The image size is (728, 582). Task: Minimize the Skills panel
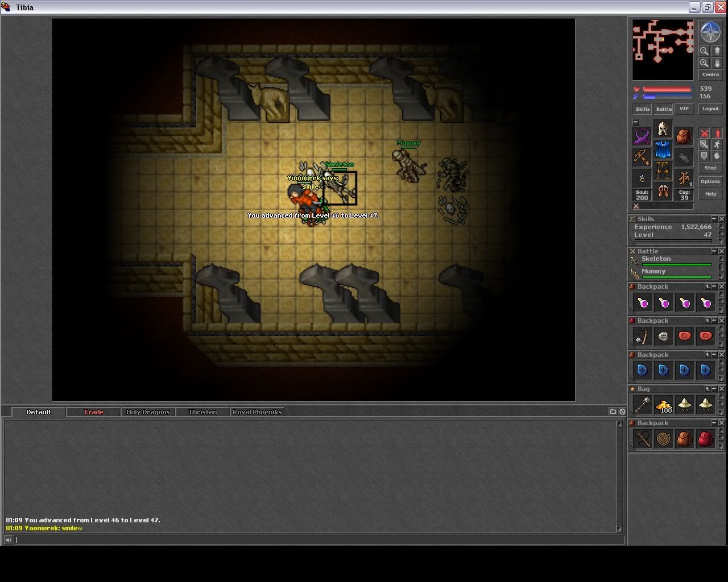pyautogui.click(x=714, y=219)
